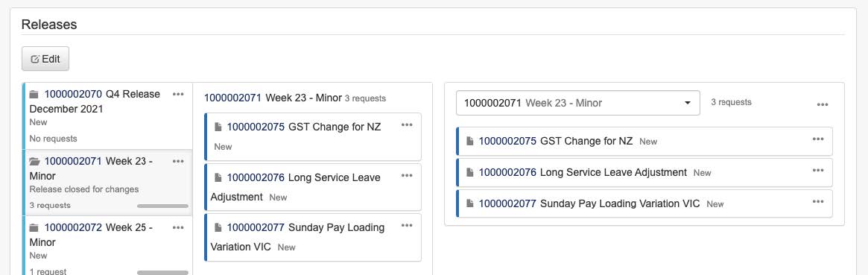Open ellipsis menu on right Sunday Pay Loading Variation VIC row
868x275 pixels.
point(818,201)
